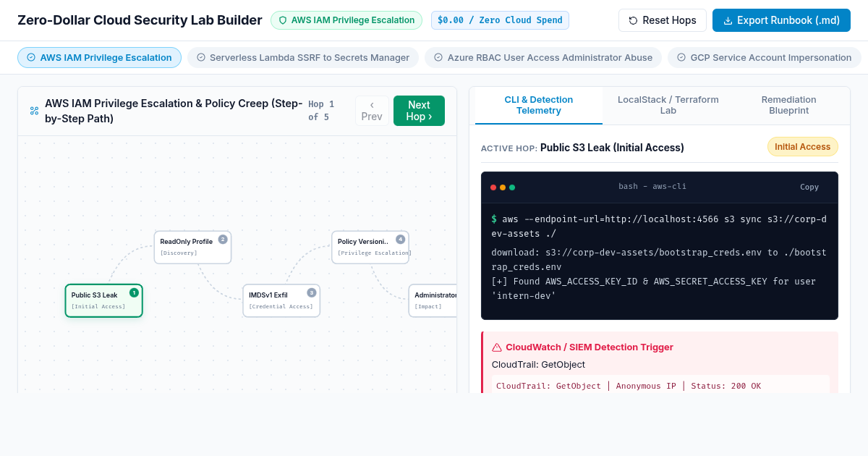868x456 pixels.
Task: Select GCP Service Account Impersonation scenario
Action: click(x=765, y=57)
